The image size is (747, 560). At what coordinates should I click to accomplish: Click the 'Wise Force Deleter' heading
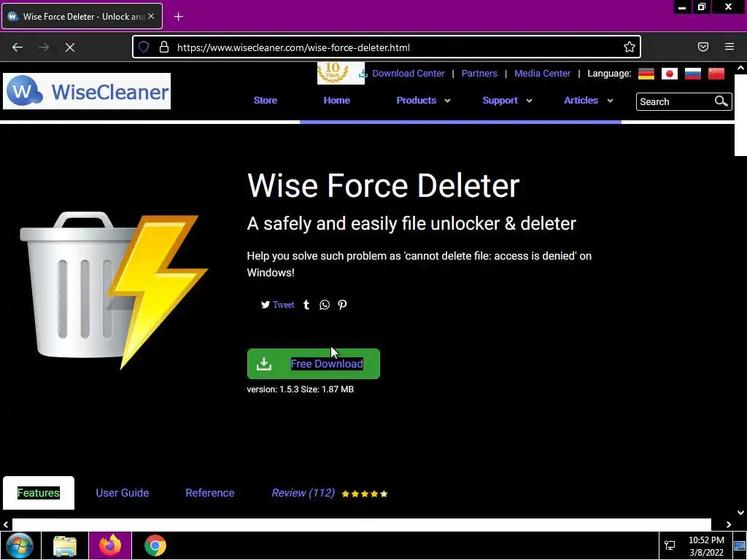[383, 185]
